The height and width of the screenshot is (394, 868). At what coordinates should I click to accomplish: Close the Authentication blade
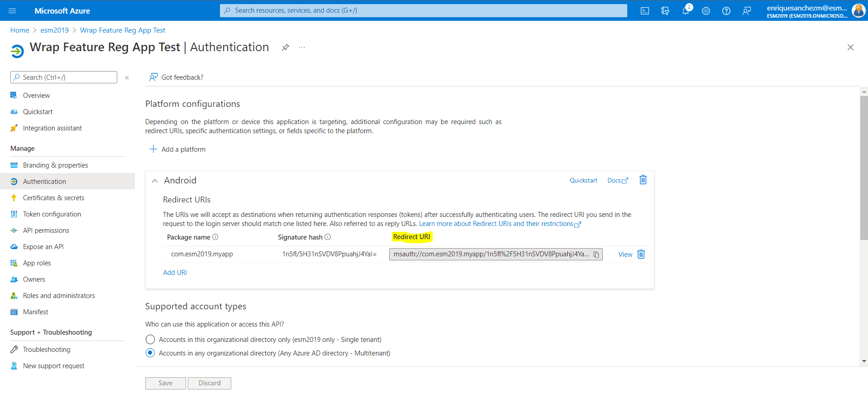[850, 47]
